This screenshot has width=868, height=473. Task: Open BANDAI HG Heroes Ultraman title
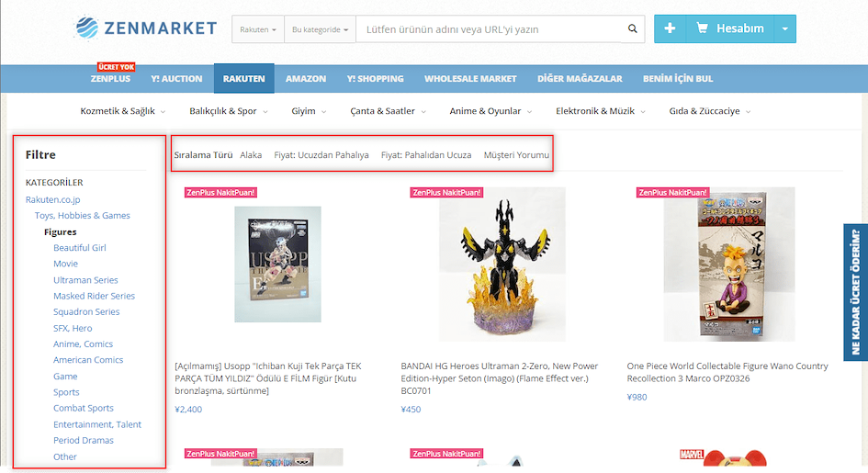coord(500,378)
